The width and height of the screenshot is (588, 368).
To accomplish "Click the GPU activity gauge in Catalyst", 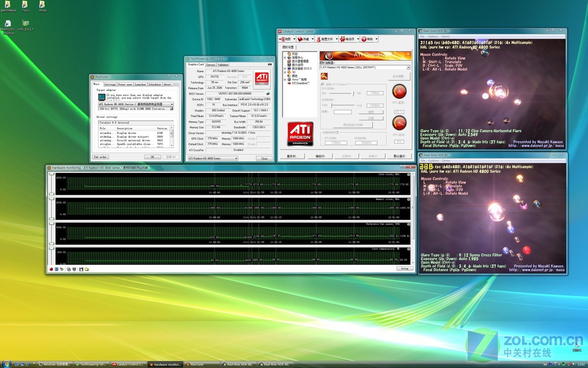I will (x=399, y=122).
